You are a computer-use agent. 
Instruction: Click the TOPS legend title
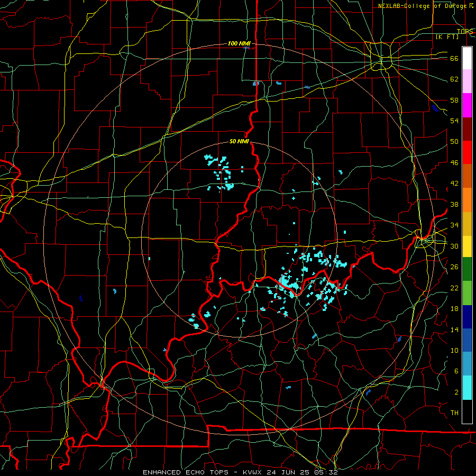tap(465, 31)
